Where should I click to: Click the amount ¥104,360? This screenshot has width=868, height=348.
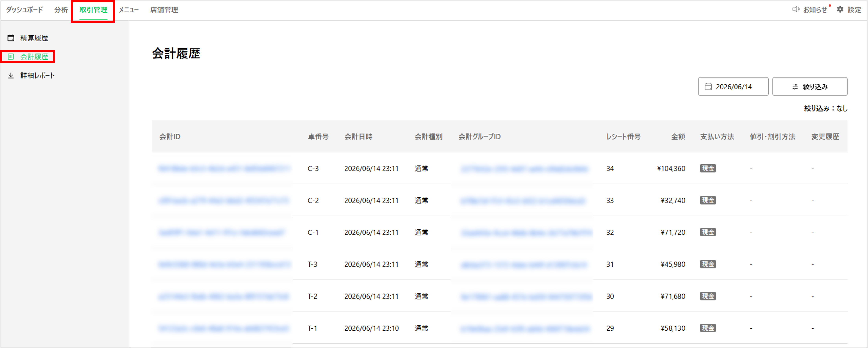[671, 168]
